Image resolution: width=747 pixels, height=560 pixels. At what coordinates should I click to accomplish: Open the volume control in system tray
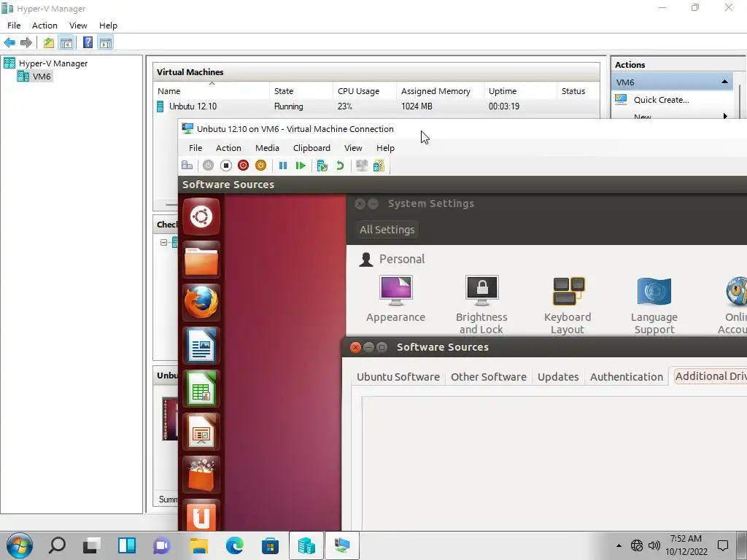point(654,545)
